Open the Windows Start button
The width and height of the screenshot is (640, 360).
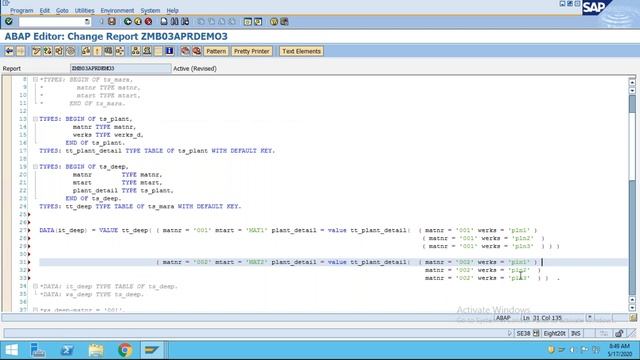point(11,350)
